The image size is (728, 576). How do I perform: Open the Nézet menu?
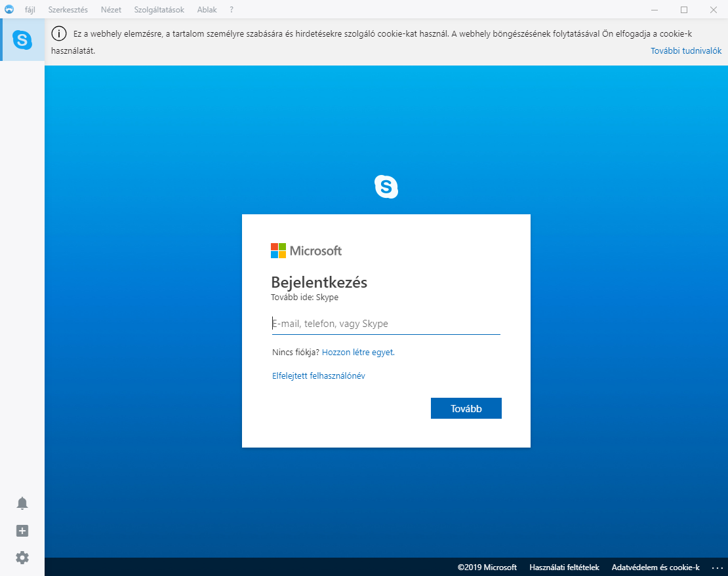111,10
